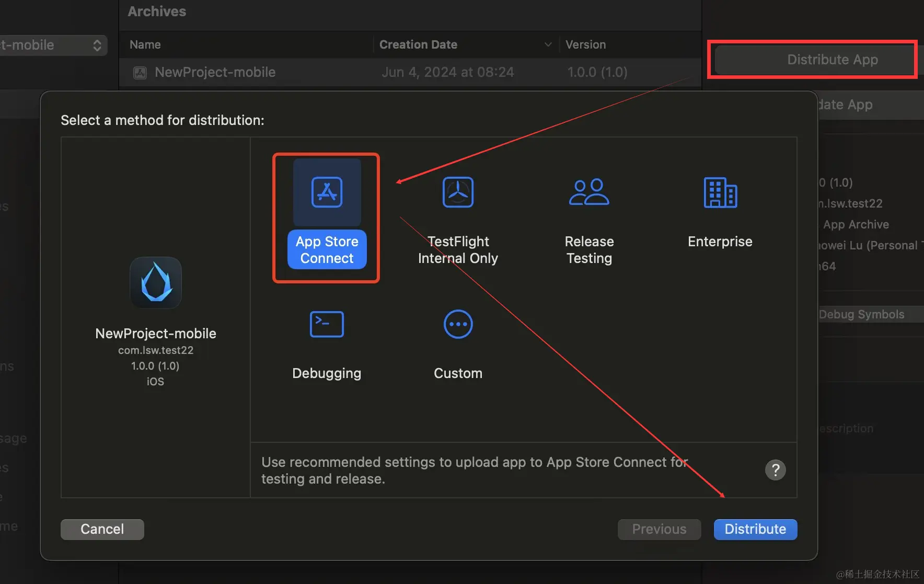The image size is (924, 584).
Task: Click the 'Select a method for distribution:' prompt
Action: point(163,120)
